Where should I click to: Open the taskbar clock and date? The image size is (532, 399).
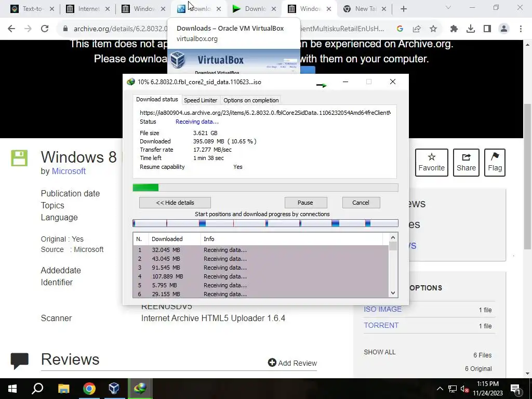[488, 389]
